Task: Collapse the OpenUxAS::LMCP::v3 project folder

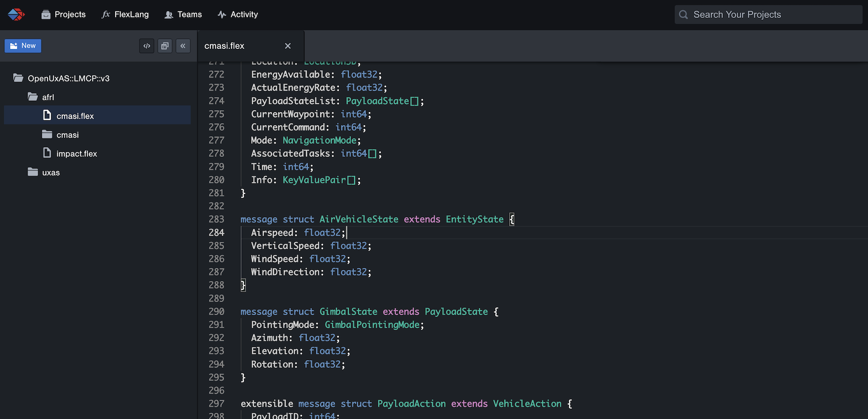Action: coord(61,78)
